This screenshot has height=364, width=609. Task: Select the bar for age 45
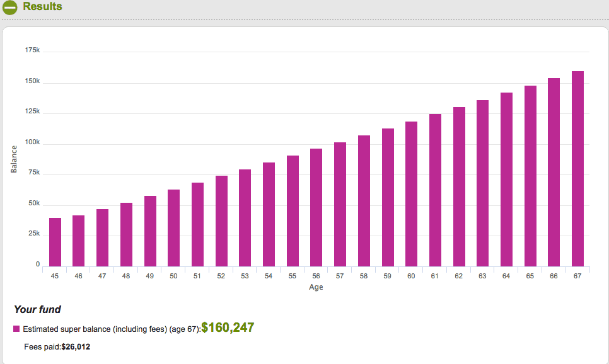pos(55,242)
